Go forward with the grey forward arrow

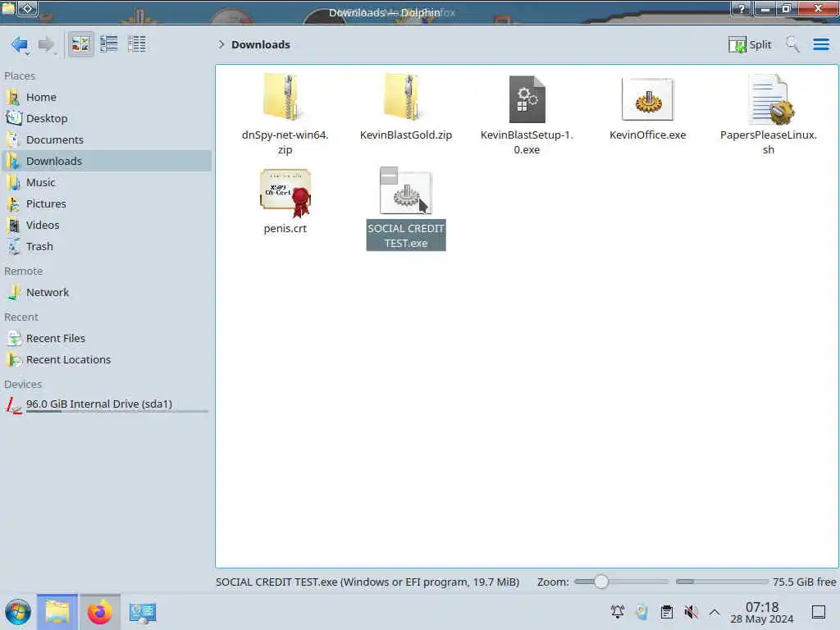click(x=47, y=44)
